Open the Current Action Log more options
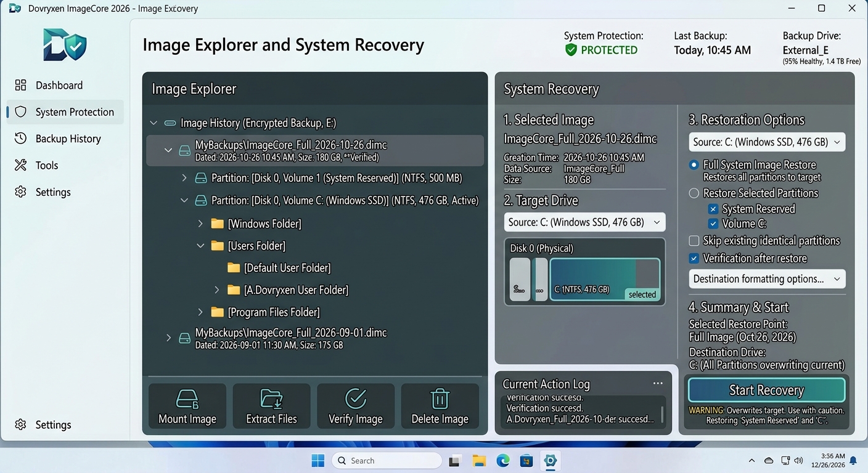868x473 pixels. (658, 383)
